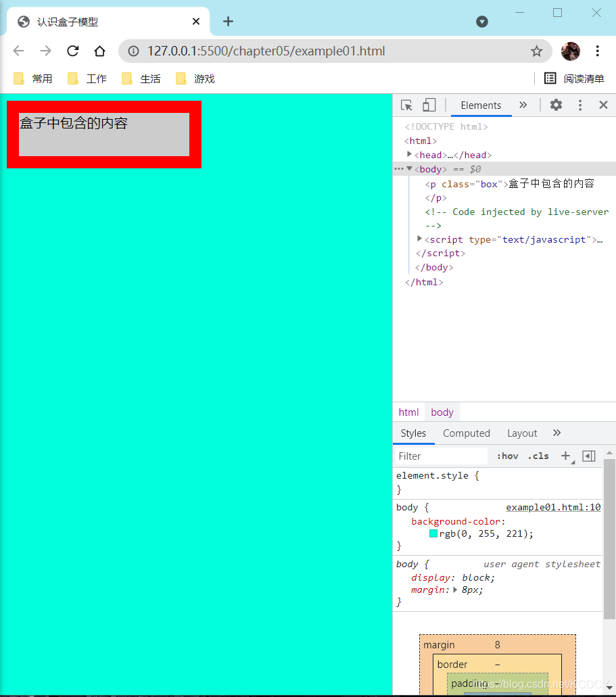Switch to the Computed tab

467,433
